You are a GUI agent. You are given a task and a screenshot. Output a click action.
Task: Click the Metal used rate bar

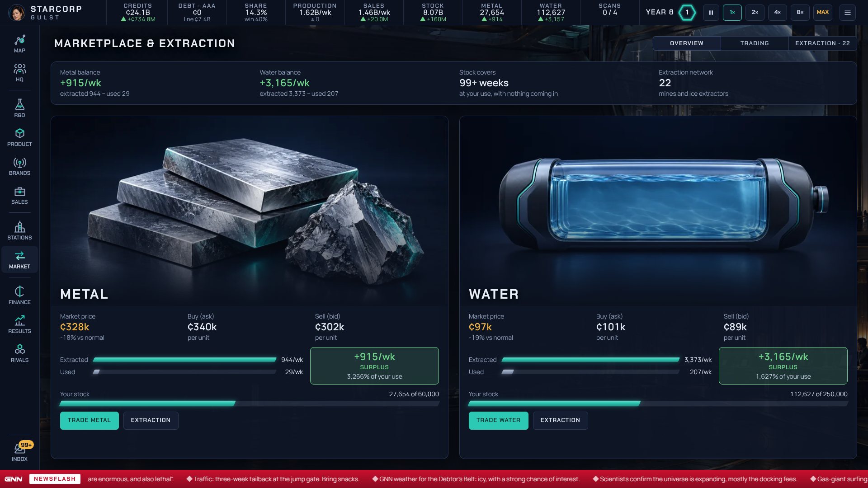[184, 372]
